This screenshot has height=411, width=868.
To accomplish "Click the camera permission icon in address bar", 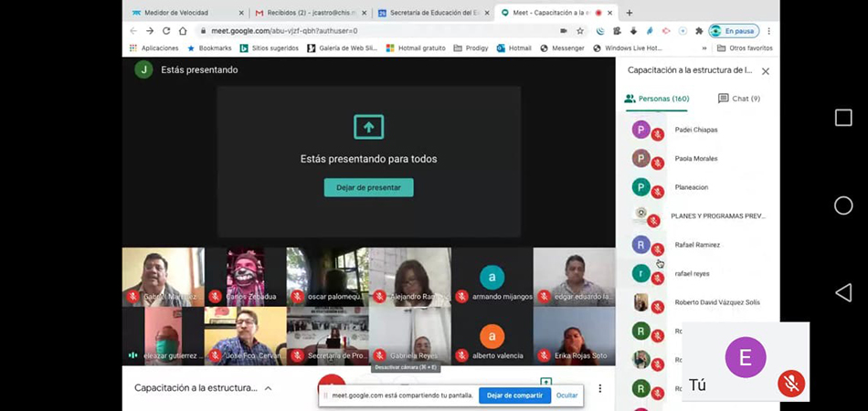I will (564, 31).
